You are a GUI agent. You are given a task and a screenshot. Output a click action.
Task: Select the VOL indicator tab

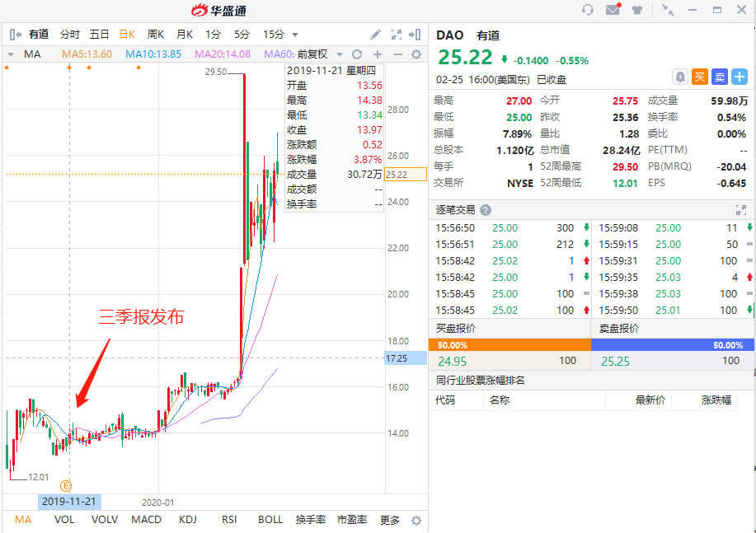(x=64, y=520)
